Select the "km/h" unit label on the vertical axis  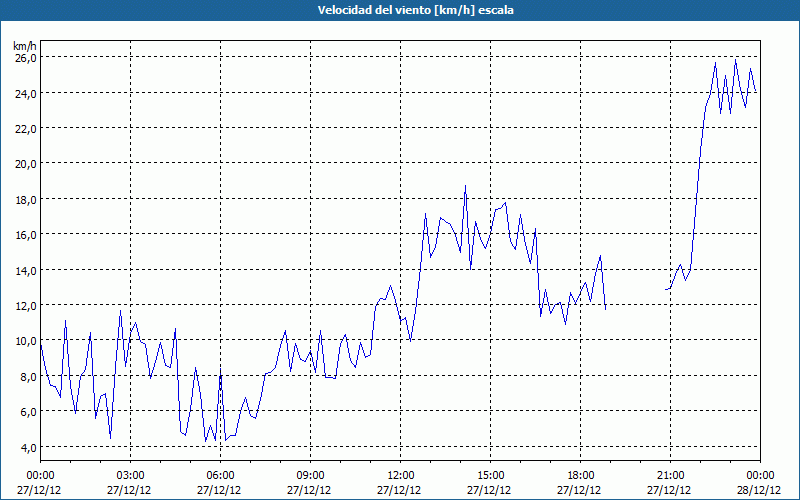[25, 46]
